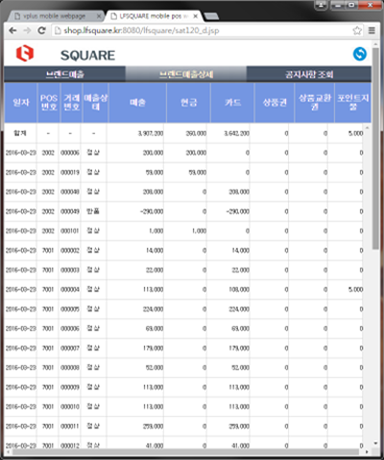Select the 브랜드매출상세 tab
This screenshot has height=460, width=384.
[x=186, y=74]
